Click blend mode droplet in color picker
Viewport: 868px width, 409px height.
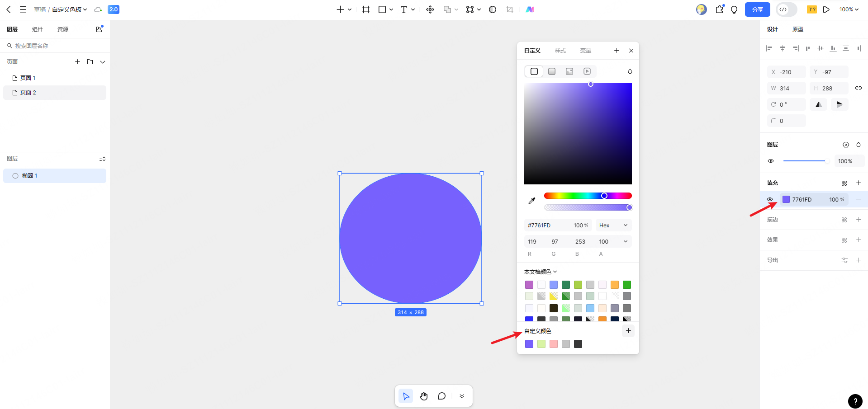pyautogui.click(x=630, y=71)
